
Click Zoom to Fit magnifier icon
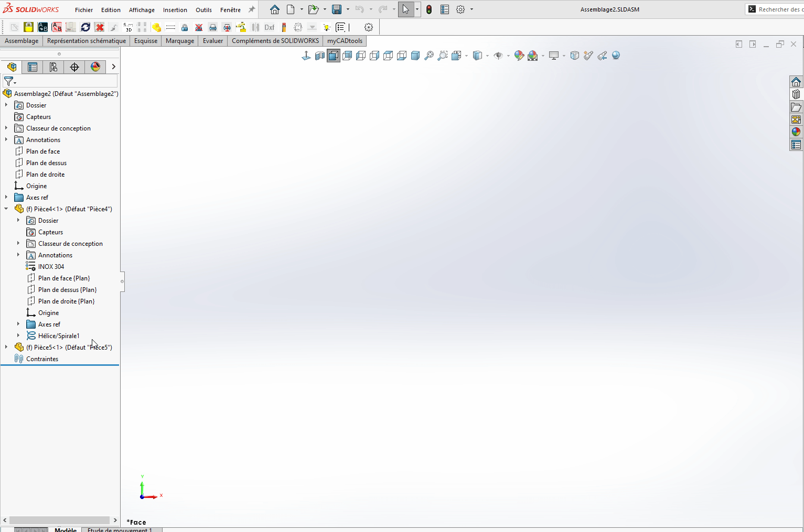click(x=429, y=56)
